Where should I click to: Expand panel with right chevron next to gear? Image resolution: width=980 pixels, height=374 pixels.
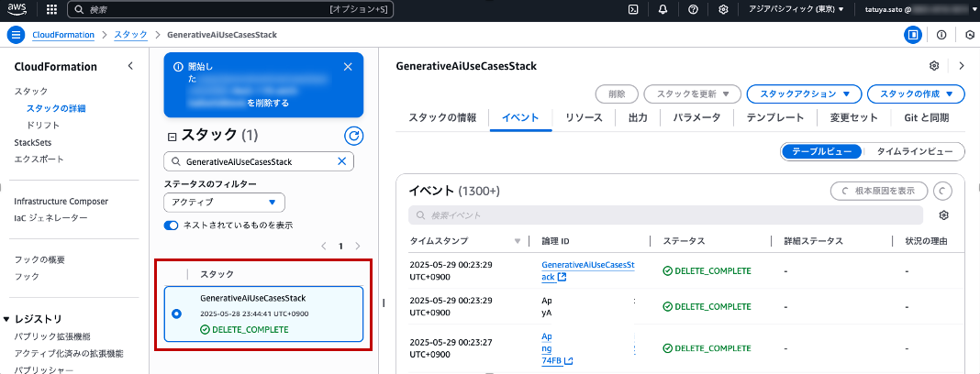(x=962, y=66)
